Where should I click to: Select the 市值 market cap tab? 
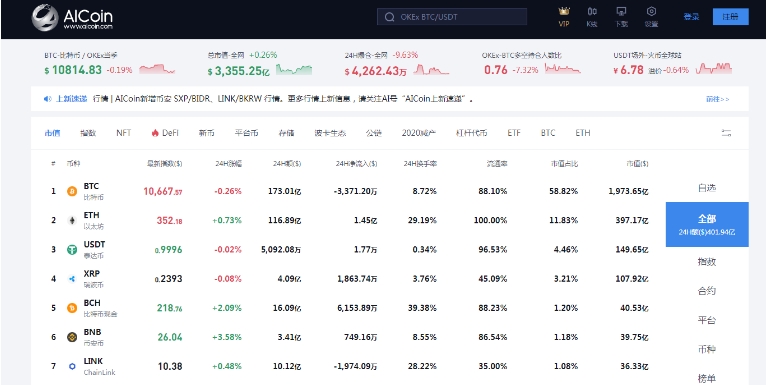pos(52,133)
